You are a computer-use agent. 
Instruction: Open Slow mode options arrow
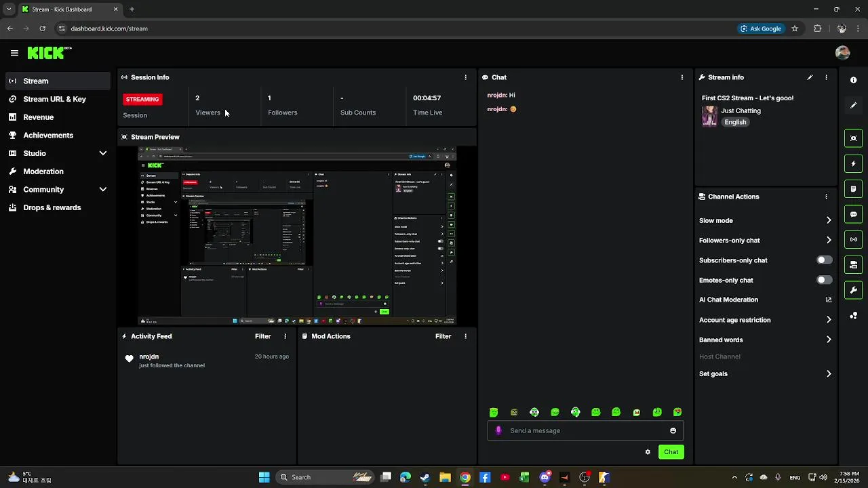click(829, 220)
